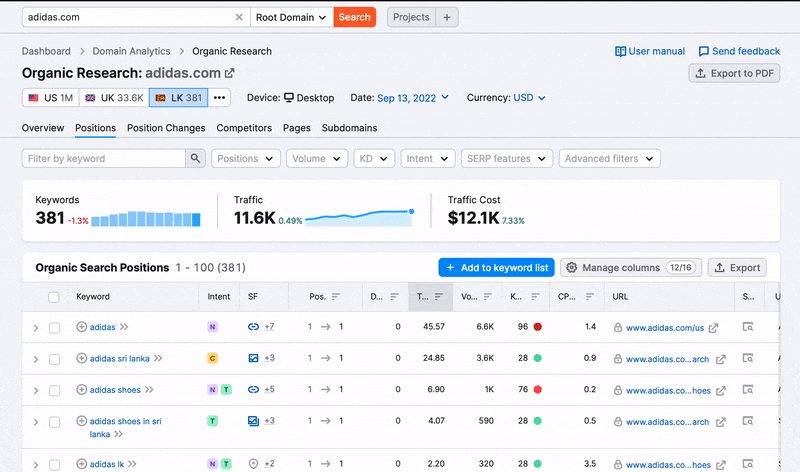Open the Advanced filters dropdown
The image size is (800, 472).
point(609,159)
